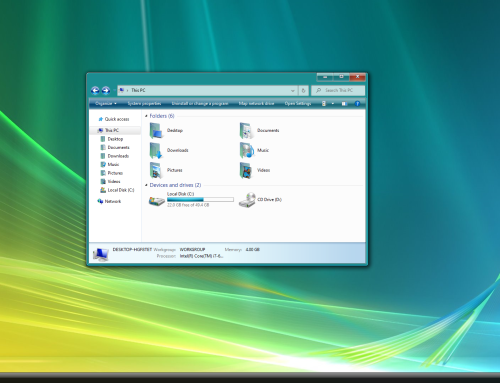This screenshot has width=500, height=383.
Task: Click the computer name in the details pane
Action: click(x=132, y=249)
